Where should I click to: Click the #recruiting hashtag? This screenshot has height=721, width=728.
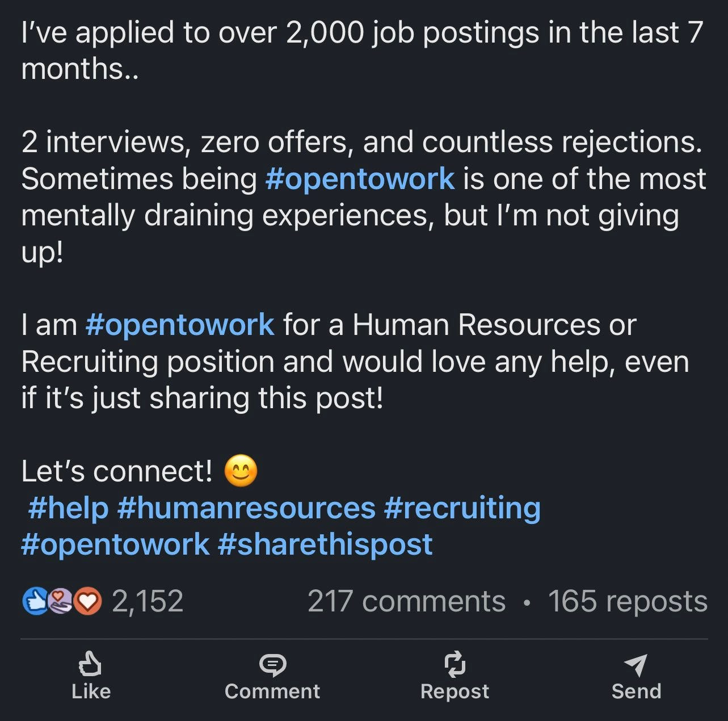point(465,508)
